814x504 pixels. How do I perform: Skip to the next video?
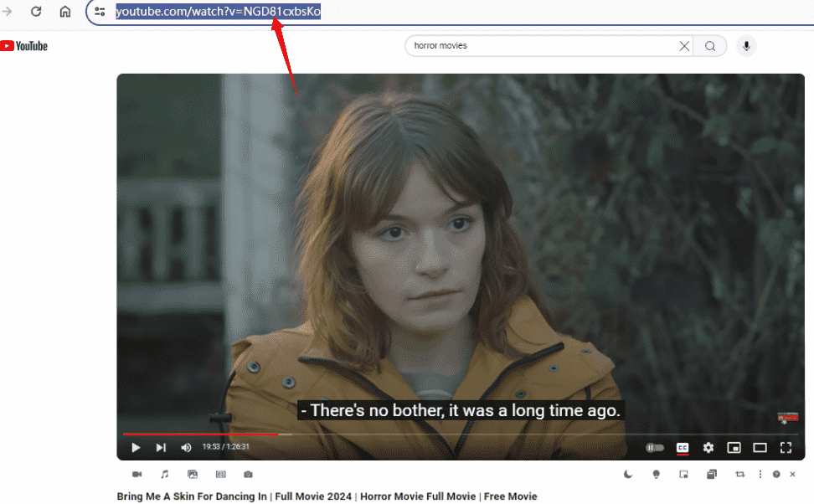[x=161, y=448]
